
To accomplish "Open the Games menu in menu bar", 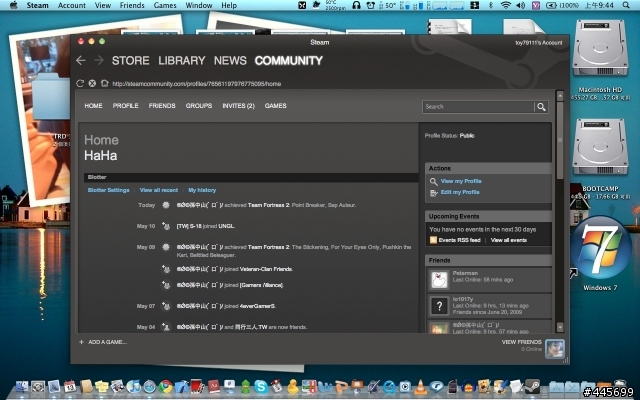I will [165, 5].
